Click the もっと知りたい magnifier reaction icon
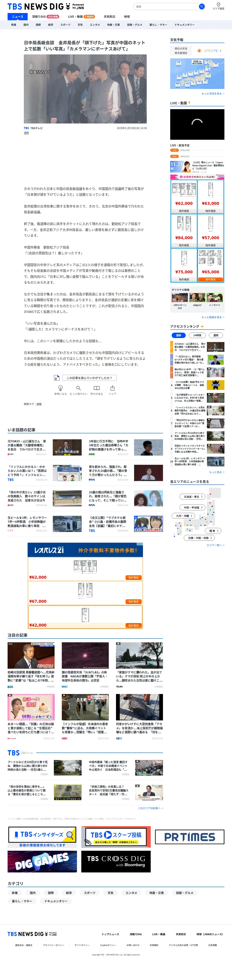Viewport: 232px width, 980px height. click(x=78, y=388)
